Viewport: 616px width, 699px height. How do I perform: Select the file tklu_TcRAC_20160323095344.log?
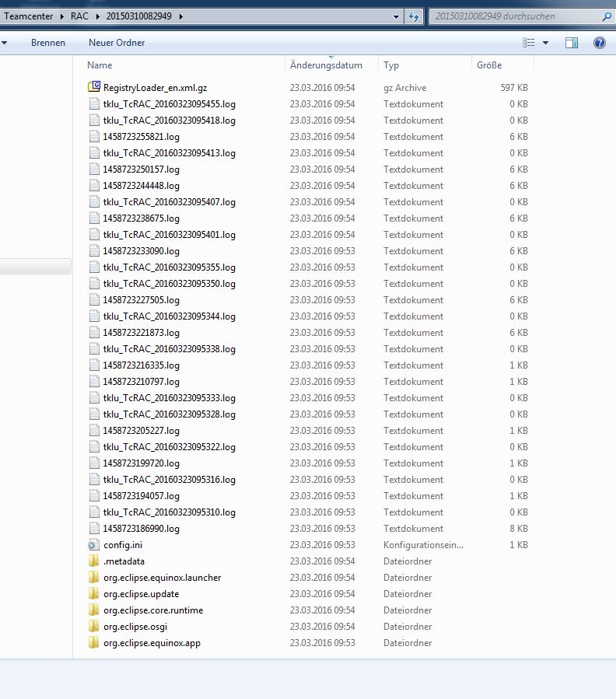(170, 316)
